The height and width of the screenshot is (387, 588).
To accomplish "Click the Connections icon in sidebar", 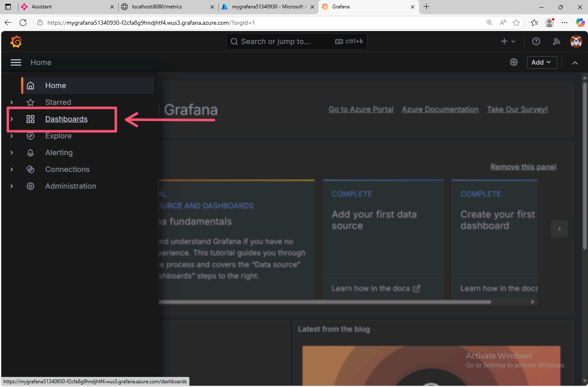I will [31, 169].
